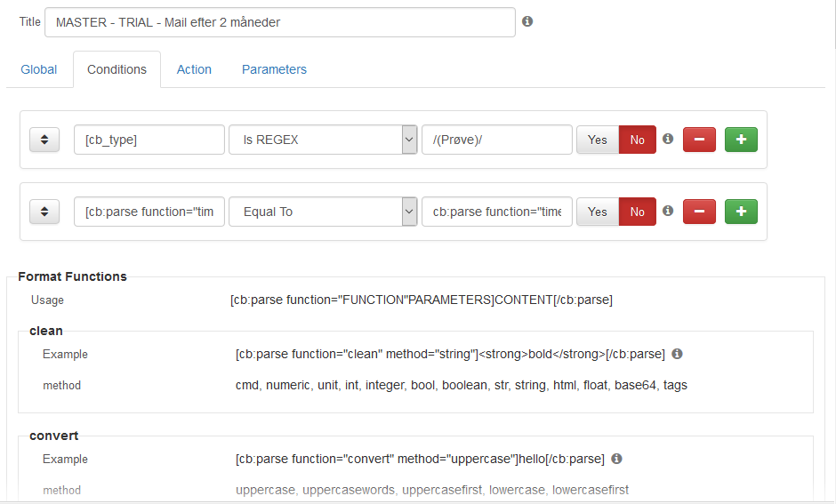Set Yes on the Is REGEX condition row
This screenshot has height=504, width=836.
[x=598, y=140]
